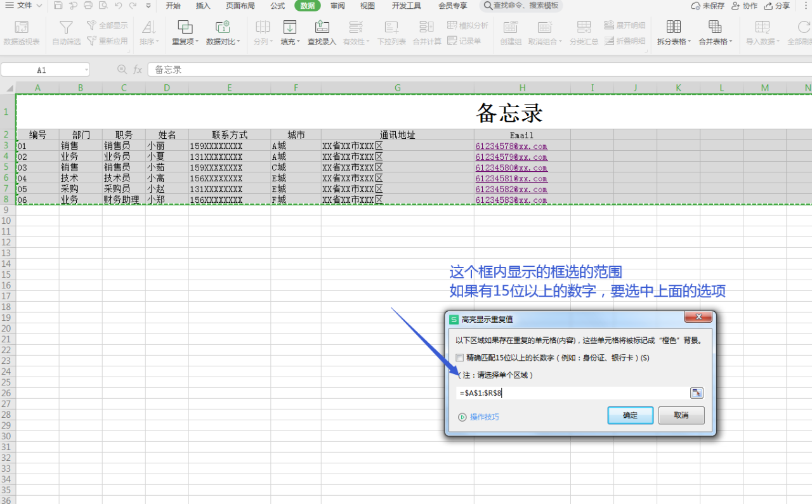
Task: Click the Print Preview icon
Action: pyautogui.click(x=103, y=6)
